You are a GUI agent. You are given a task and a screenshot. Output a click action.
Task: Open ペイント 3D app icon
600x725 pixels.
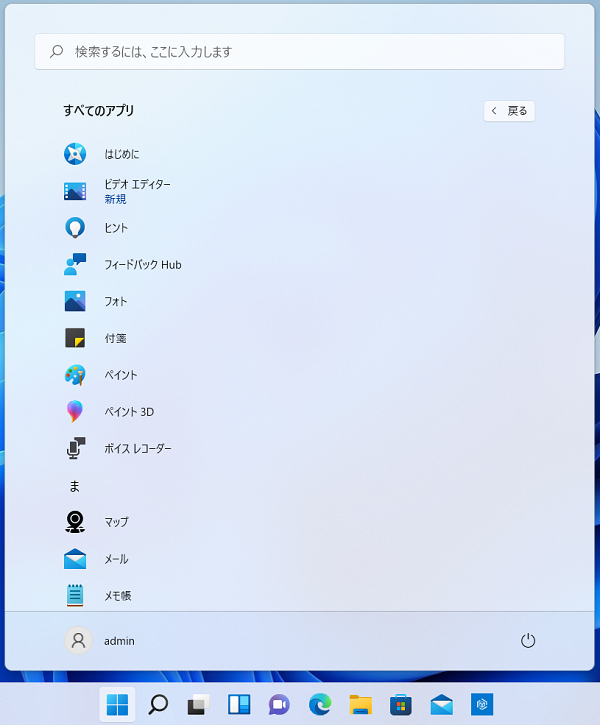point(75,412)
